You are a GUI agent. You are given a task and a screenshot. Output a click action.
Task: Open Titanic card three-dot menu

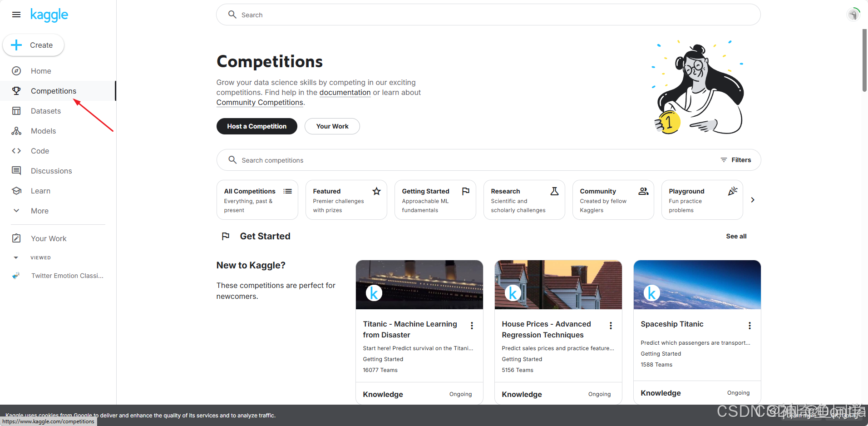(x=472, y=326)
